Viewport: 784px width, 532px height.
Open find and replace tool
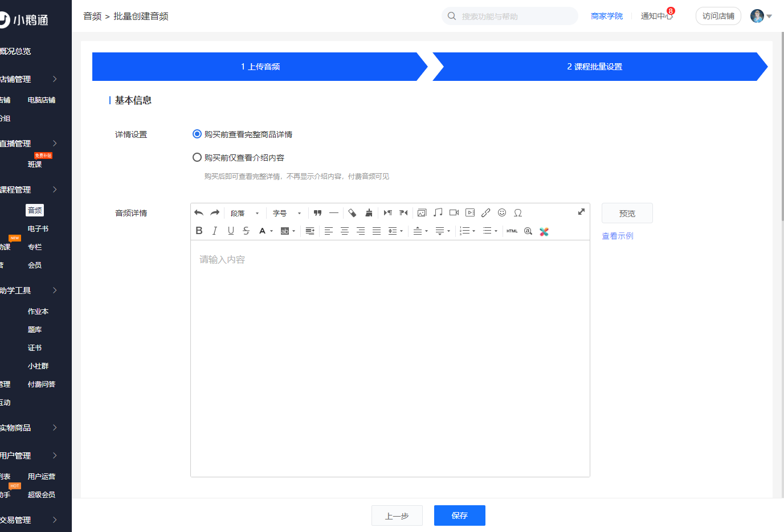point(528,231)
